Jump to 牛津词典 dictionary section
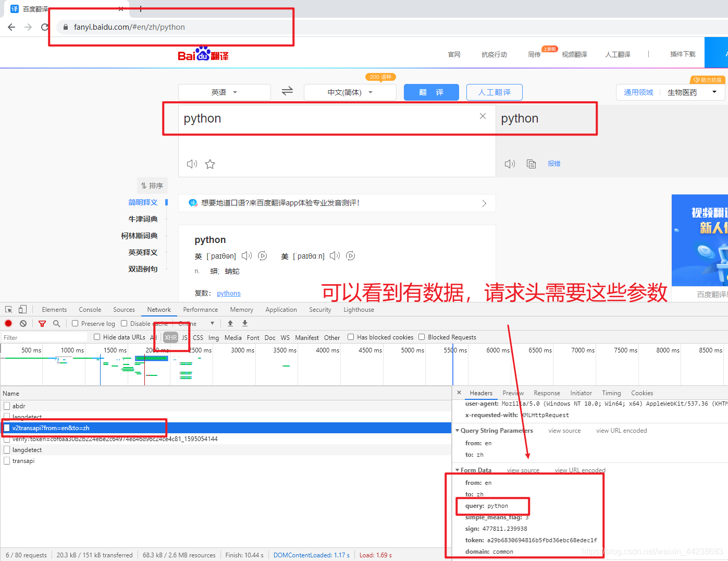Image resolution: width=728 pixels, height=561 pixels. tap(143, 219)
